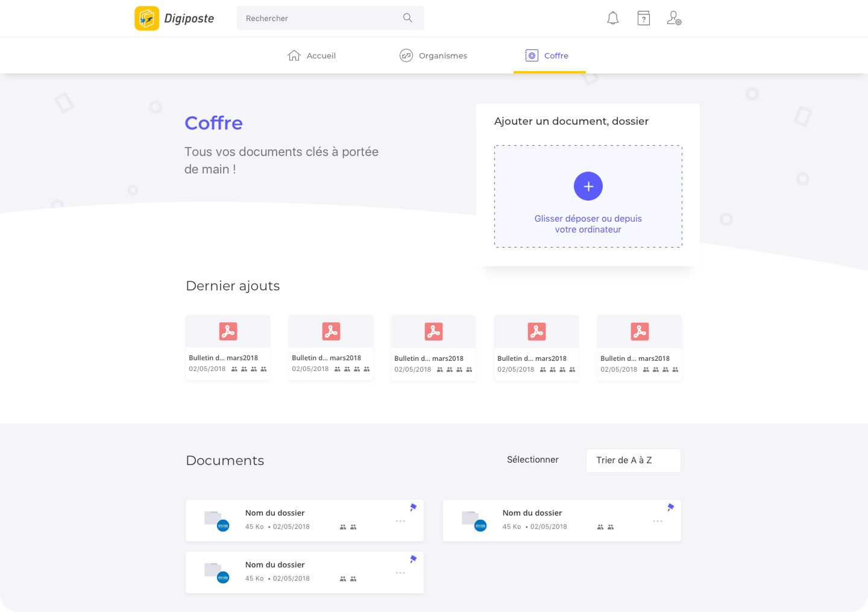Open account settings via the user-gear icon

(673, 18)
